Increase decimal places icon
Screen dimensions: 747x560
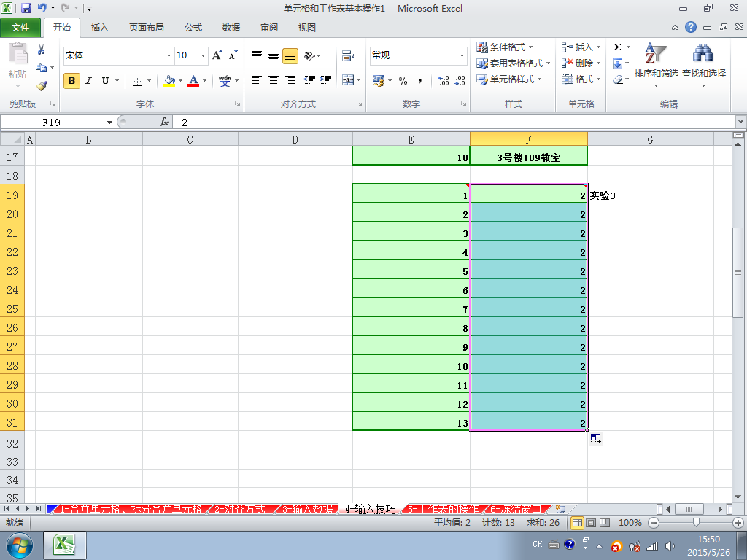[443, 81]
